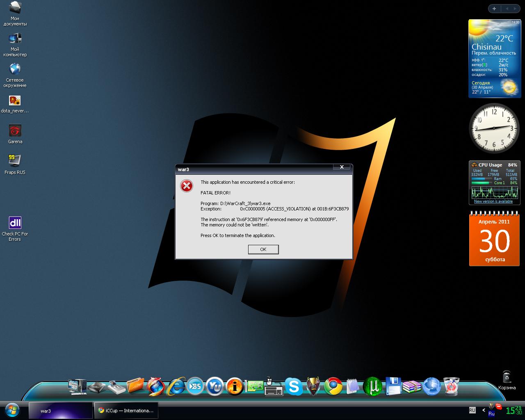Launch Garena from the desktop
The width and height of the screenshot is (525, 420).
click(15, 135)
